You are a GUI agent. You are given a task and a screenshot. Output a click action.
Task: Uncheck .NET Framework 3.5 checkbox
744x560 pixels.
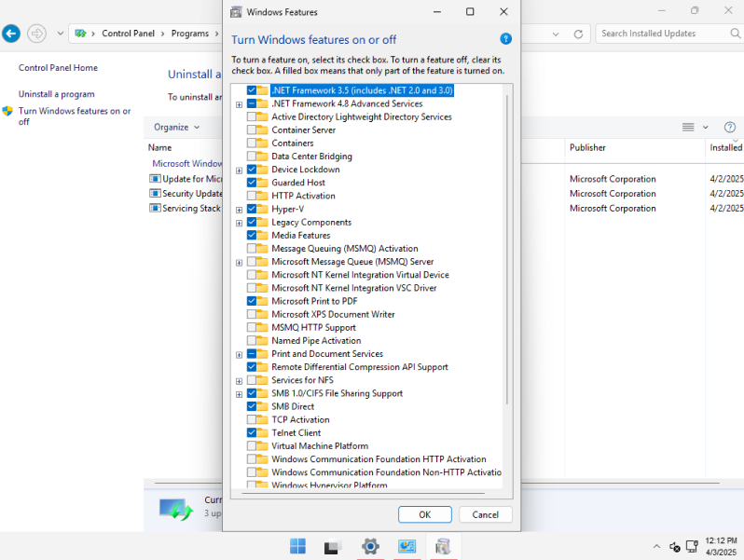pos(252,90)
